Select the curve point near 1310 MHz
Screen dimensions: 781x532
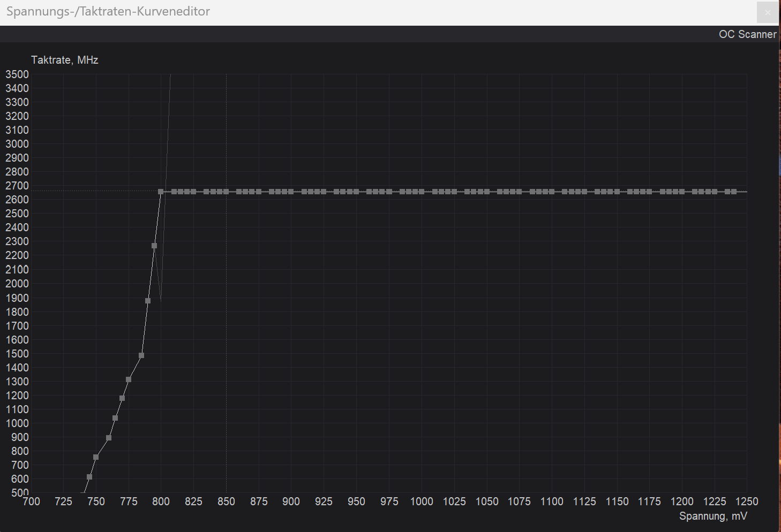point(128,380)
